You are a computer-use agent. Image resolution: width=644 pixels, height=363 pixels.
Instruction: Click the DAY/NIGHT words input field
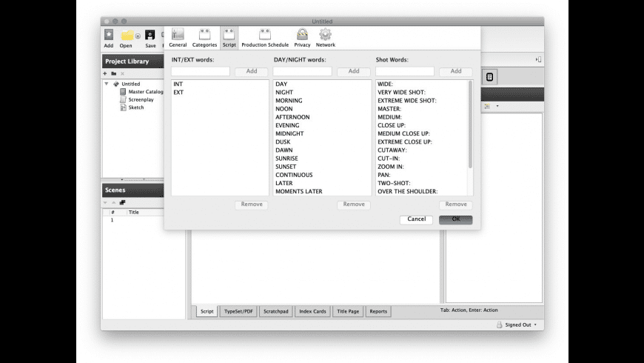pos(302,71)
